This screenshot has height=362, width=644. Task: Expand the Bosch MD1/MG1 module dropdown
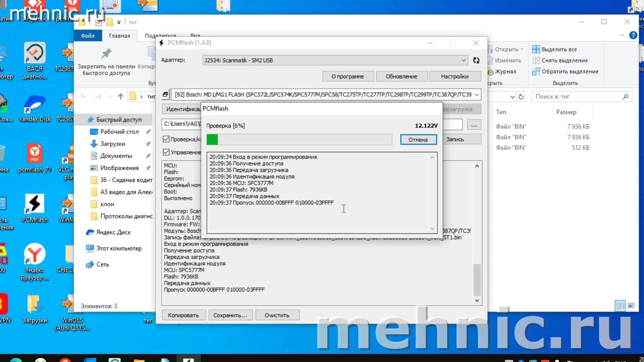click(x=477, y=95)
